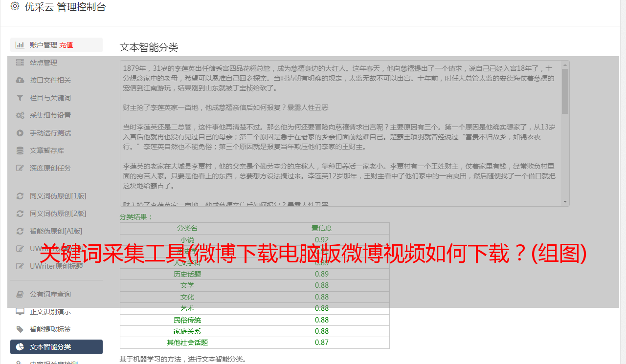Screen dimensions: 626x364
Task: Click the 文化 category cell
Action: pos(187,297)
